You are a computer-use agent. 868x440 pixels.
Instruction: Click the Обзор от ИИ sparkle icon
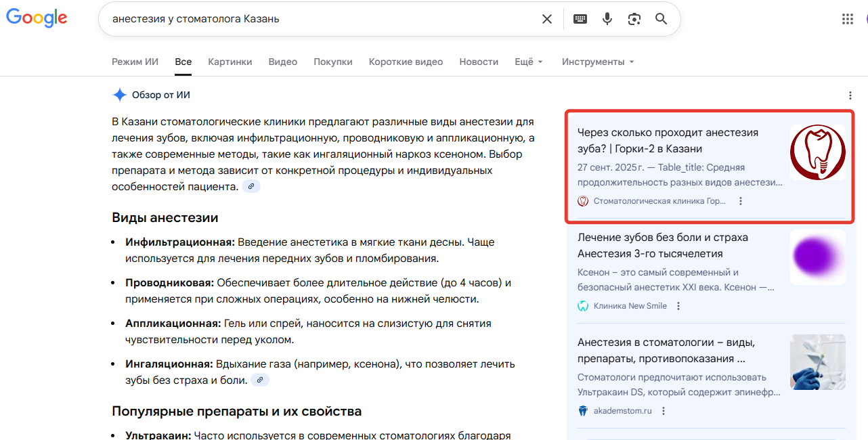click(120, 95)
